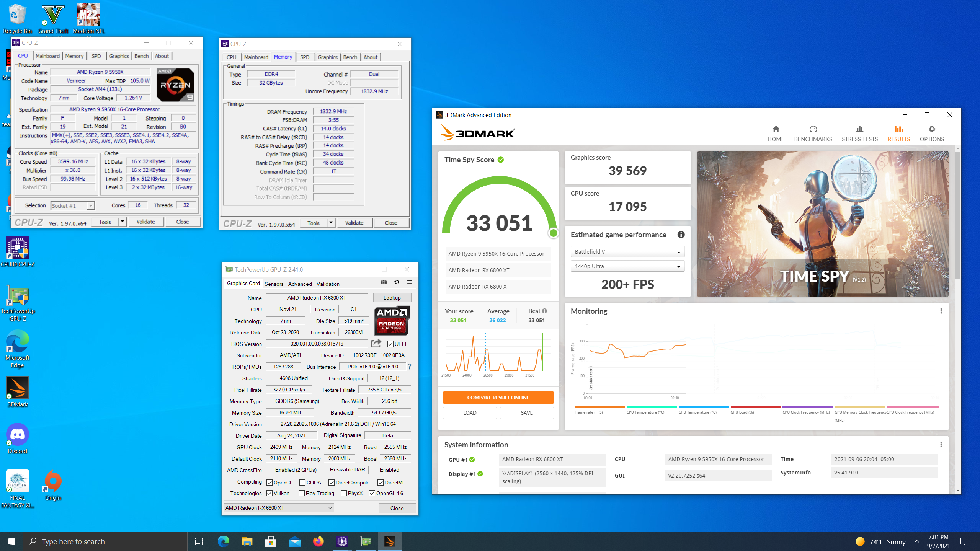Open the Monitoring panel three-dot menu
This screenshot has width=980, height=551.
(941, 311)
